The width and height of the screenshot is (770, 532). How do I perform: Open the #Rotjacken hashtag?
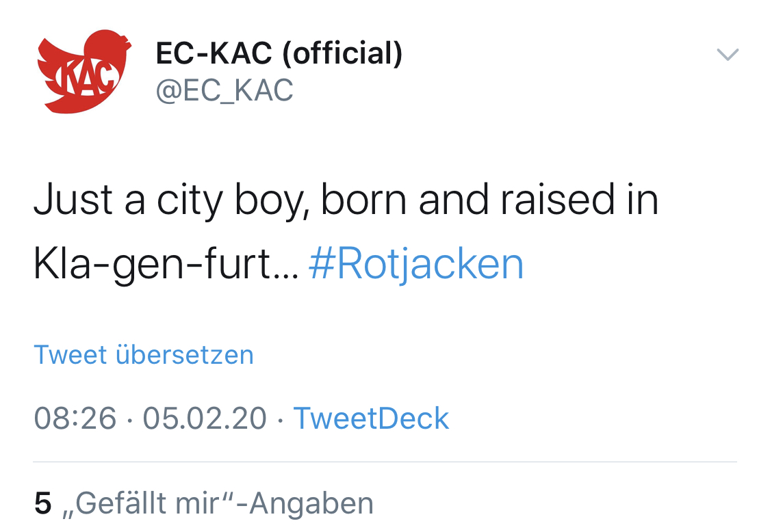tap(416, 265)
